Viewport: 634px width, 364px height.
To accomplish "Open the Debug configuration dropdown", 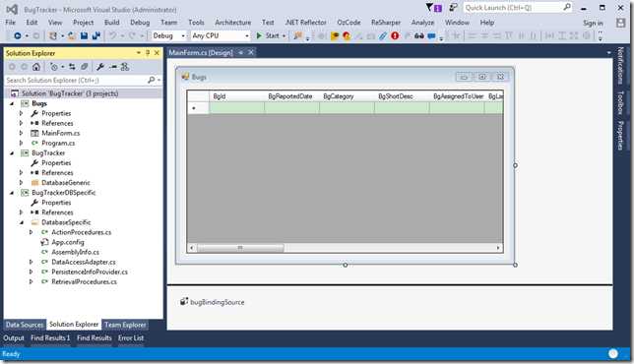I will (x=183, y=36).
